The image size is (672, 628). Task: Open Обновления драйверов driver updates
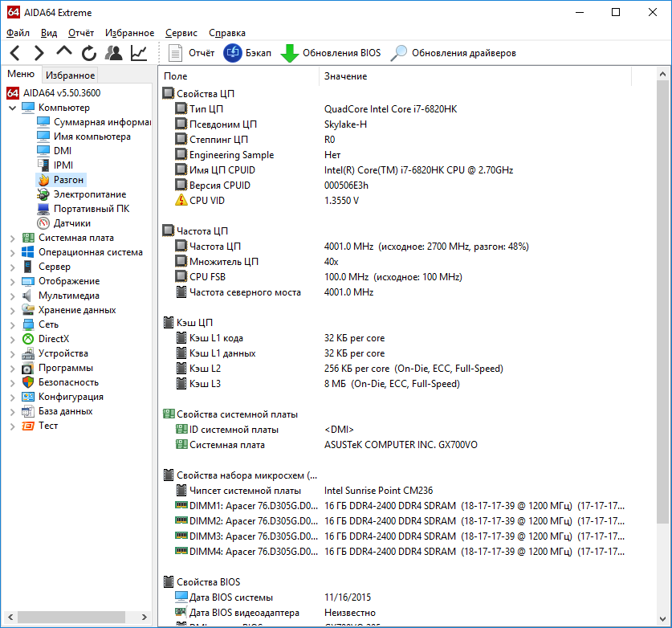point(453,53)
